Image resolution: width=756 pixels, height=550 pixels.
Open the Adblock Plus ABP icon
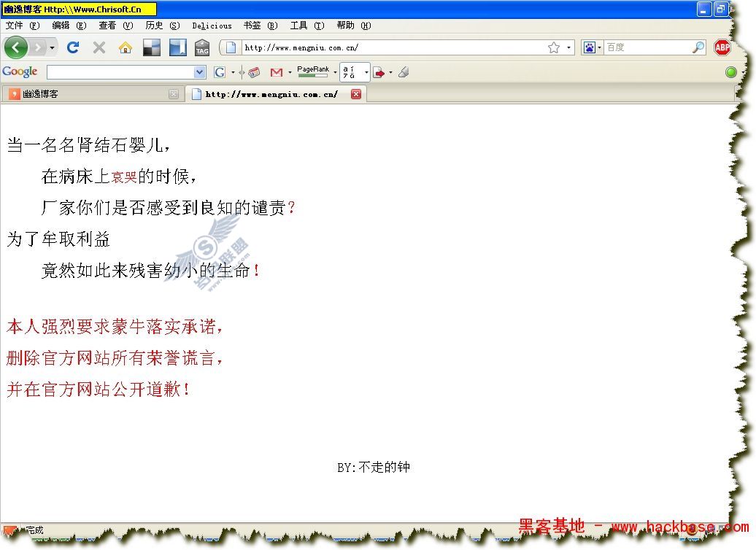(x=722, y=47)
